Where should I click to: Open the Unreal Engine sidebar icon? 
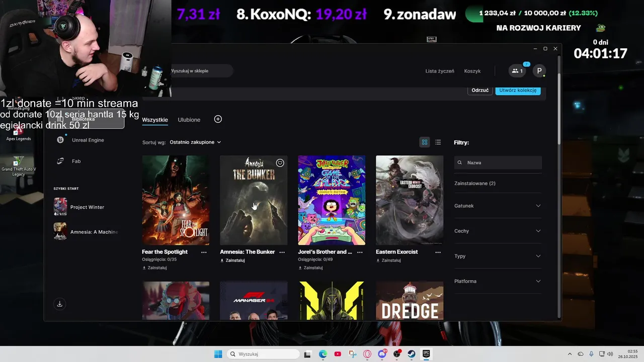(x=60, y=140)
